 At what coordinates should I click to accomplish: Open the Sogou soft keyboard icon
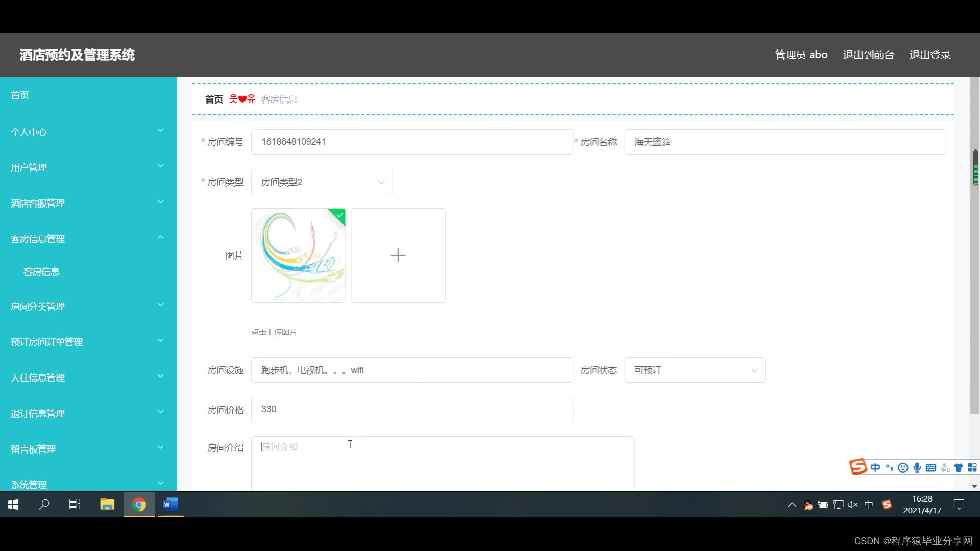pyautogui.click(x=931, y=468)
